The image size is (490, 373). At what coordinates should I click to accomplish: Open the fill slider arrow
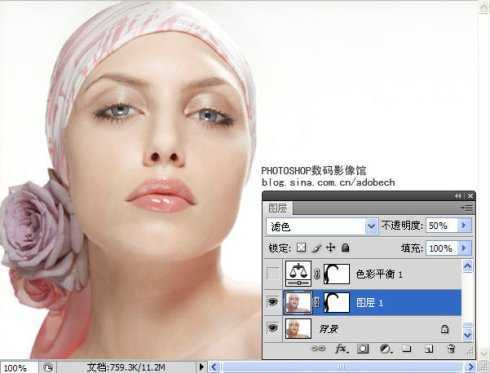tap(465, 248)
